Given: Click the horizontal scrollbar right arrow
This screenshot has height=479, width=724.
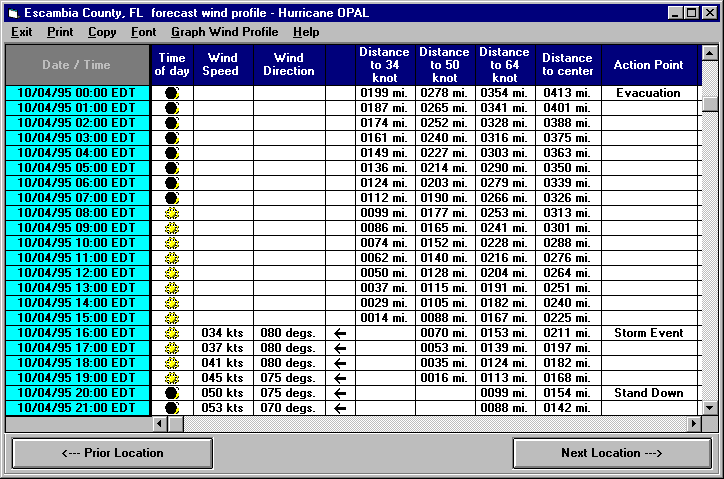Looking at the screenshot, I should [694, 424].
